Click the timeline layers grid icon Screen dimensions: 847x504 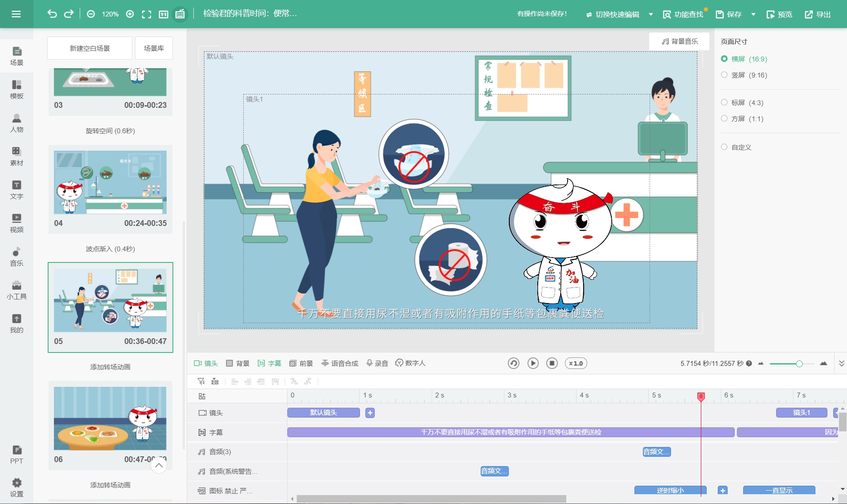(x=202, y=396)
